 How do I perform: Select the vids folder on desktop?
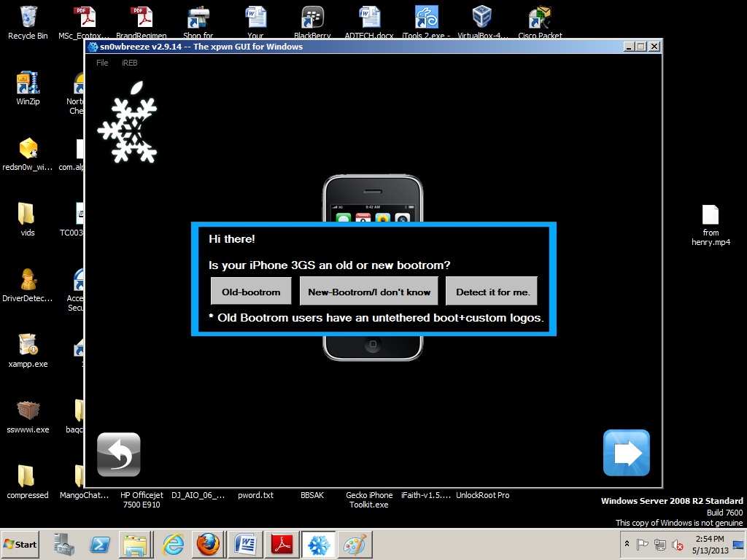click(27, 219)
